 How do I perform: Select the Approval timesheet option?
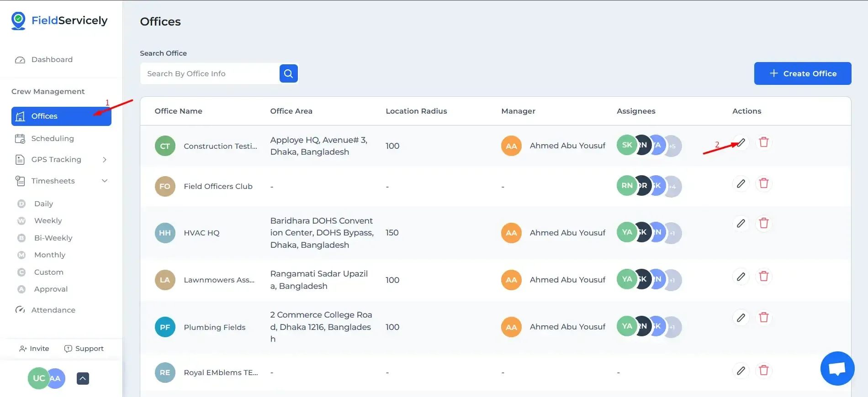coord(51,289)
